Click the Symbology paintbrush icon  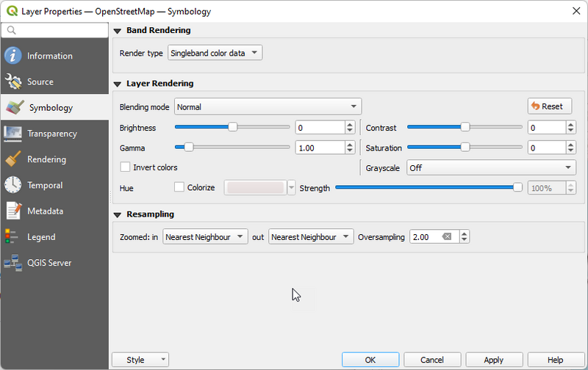point(15,107)
